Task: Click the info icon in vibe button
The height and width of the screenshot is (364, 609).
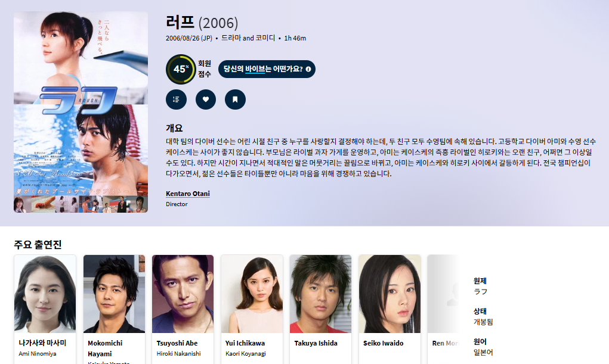Action: (x=308, y=69)
